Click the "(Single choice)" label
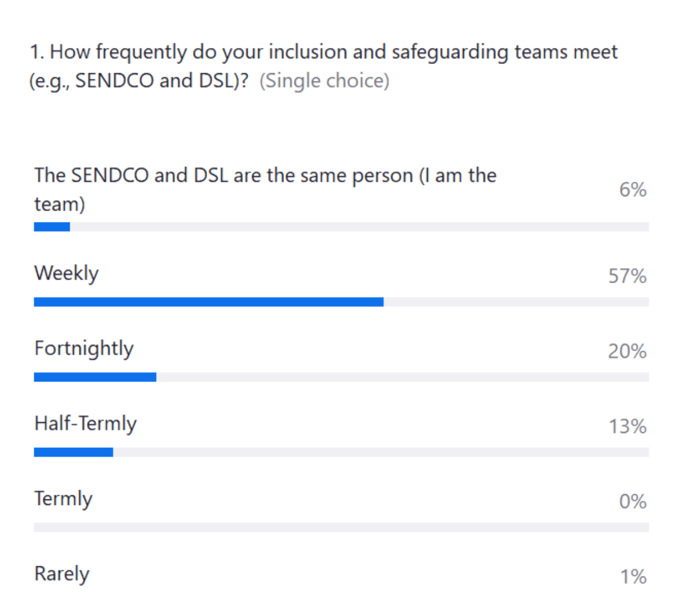Image resolution: width=686 pixels, height=616 pixels. (324, 81)
